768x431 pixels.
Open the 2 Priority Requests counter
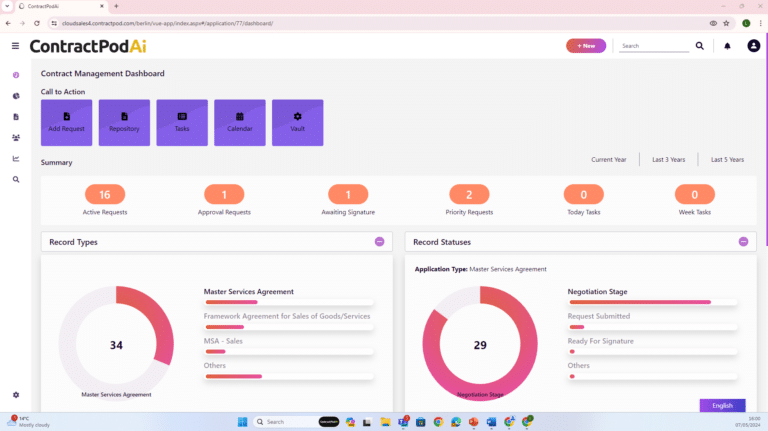tap(469, 194)
